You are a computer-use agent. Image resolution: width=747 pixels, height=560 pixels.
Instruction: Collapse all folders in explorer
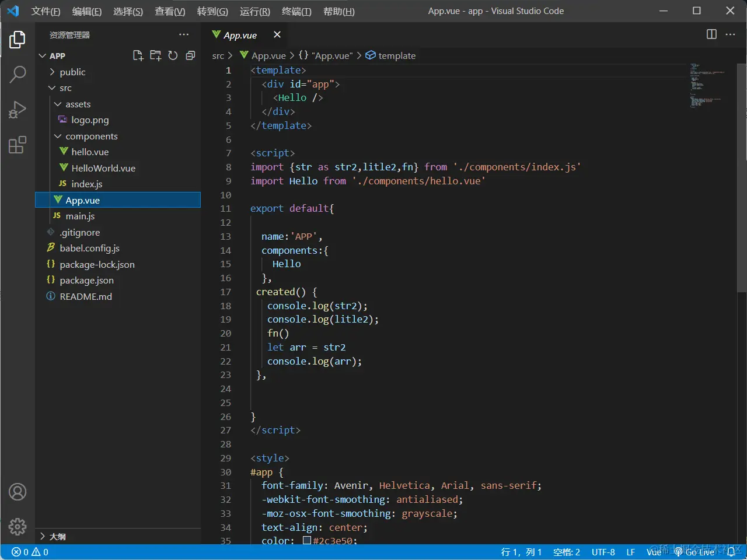pyautogui.click(x=190, y=55)
